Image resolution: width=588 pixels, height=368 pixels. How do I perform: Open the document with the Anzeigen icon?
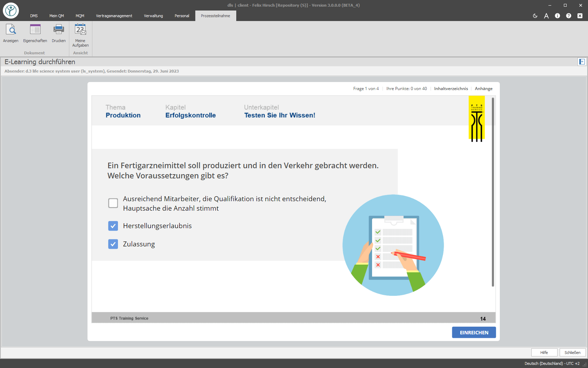pos(11,33)
